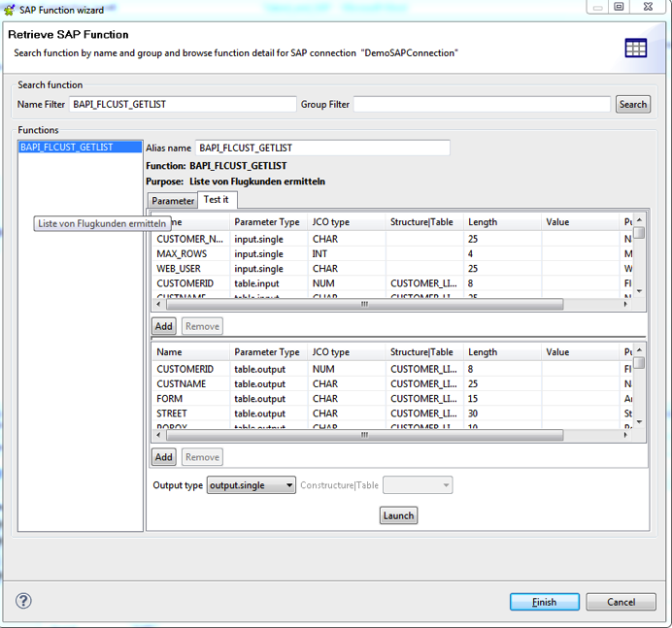Select the CUSTNAME row in output table
672x628 pixels.
tap(392, 383)
